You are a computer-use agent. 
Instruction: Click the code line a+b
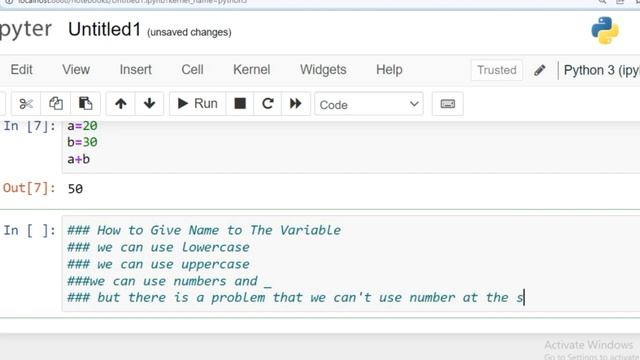coord(78,159)
